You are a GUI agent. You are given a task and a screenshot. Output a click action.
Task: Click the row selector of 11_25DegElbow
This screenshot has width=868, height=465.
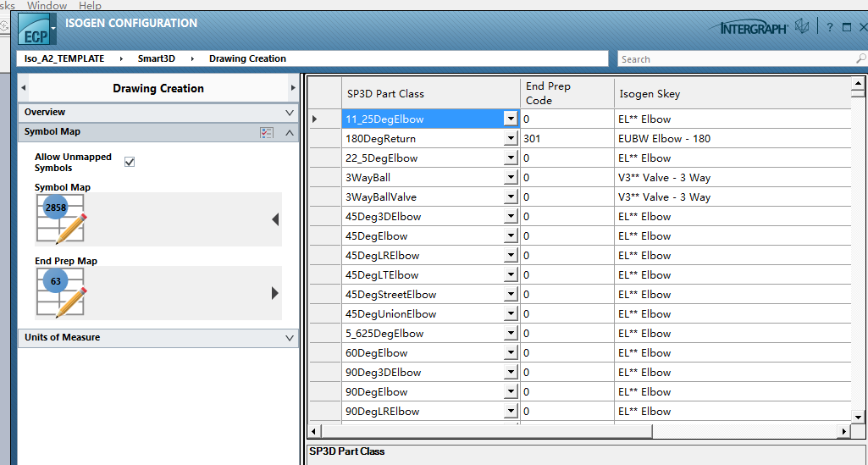(325, 119)
